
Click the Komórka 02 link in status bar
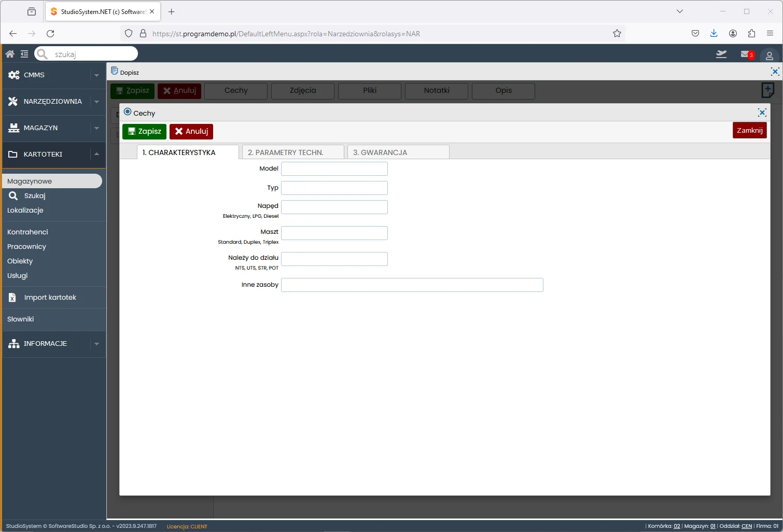tap(677, 526)
